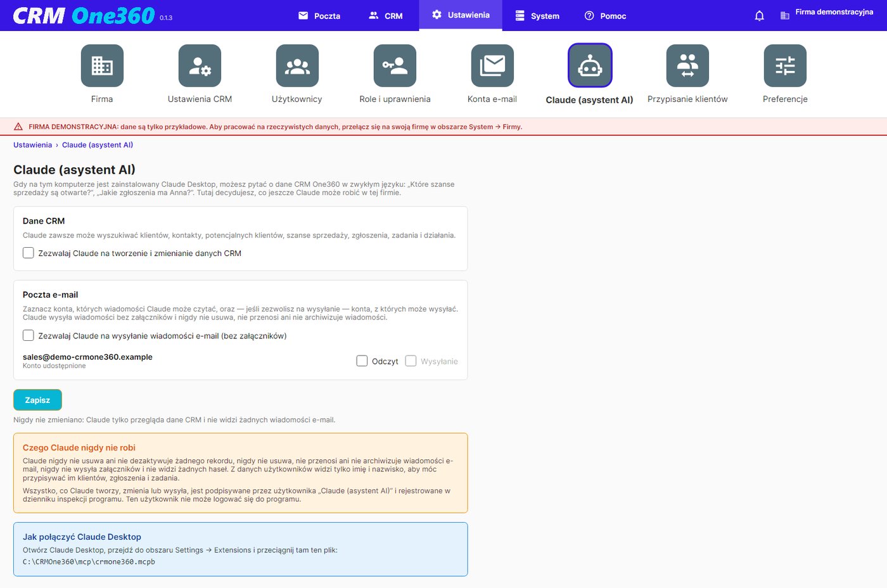The width and height of the screenshot is (887, 588).
Task: Click the Dane CRM section heading
Action: point(44,221)
